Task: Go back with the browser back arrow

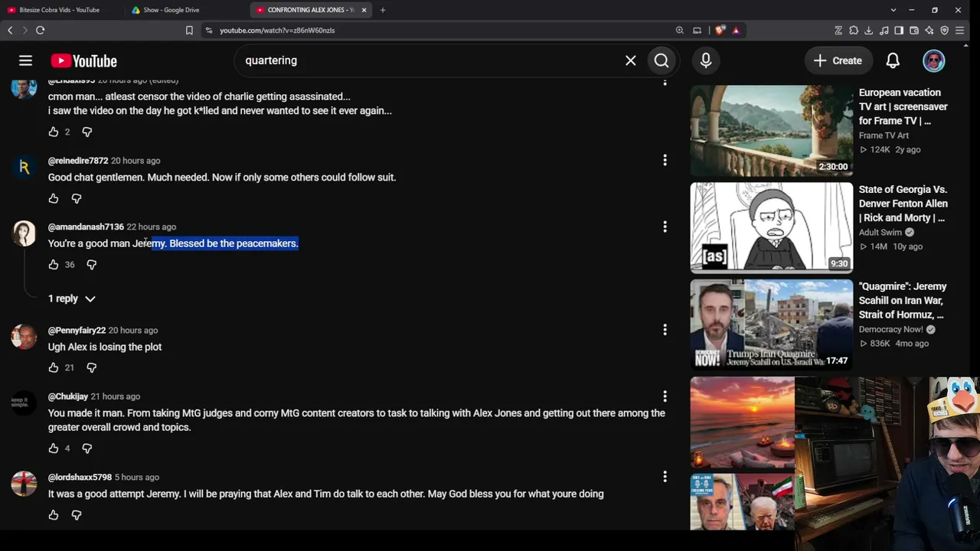Action: [10, 31]
